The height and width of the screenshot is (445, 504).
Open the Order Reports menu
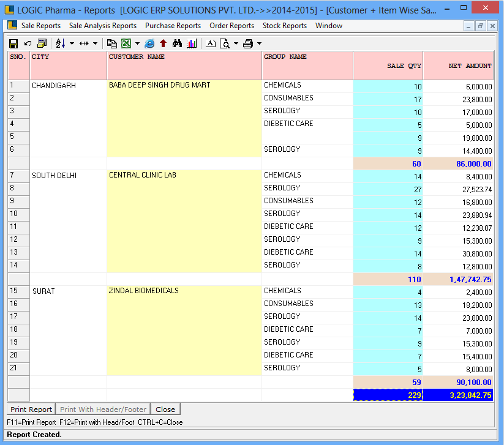(x=231, y=26)
